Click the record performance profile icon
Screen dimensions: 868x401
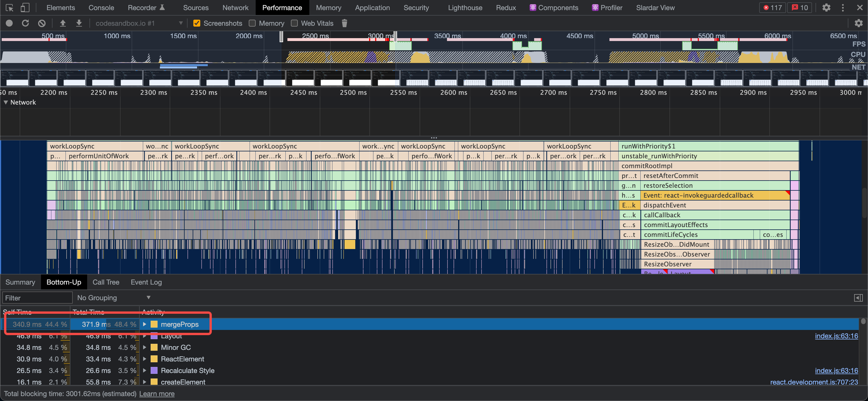(9, 23)
